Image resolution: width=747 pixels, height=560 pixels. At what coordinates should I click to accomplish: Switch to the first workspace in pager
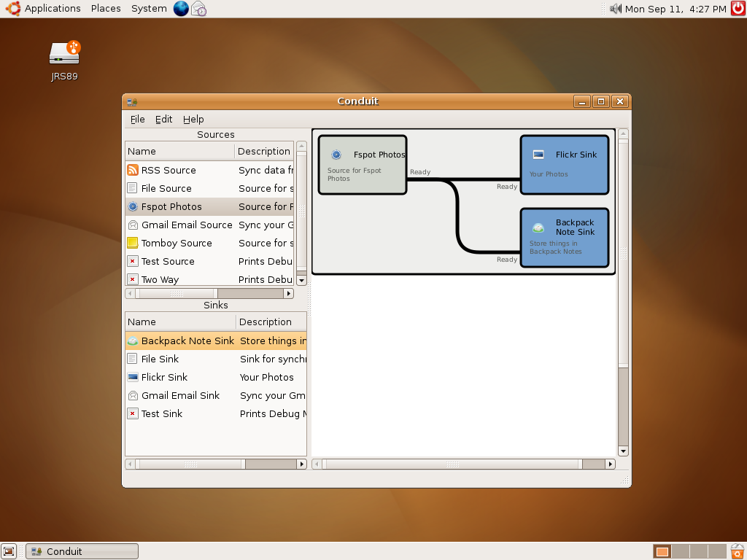(x=662, y=551)
